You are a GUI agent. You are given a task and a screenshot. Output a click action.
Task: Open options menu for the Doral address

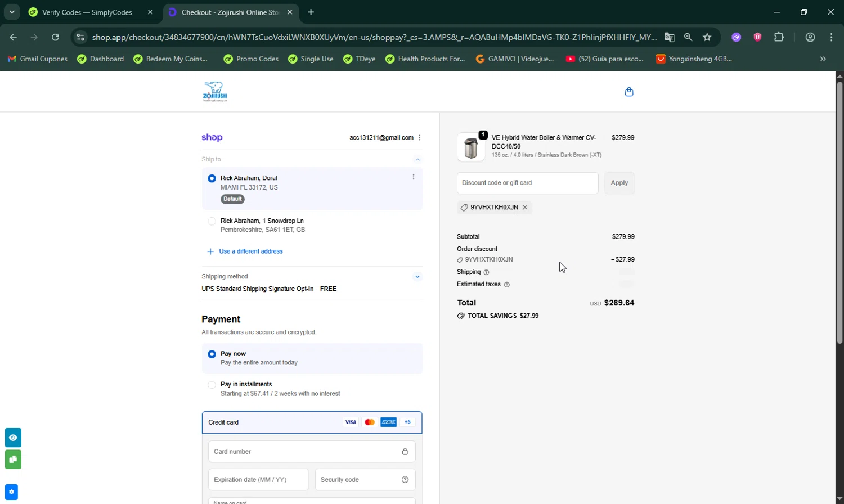coord(414,177)
